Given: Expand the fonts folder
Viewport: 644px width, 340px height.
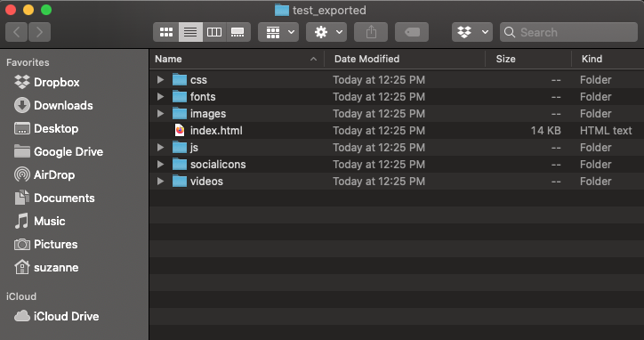Looking at the screenshot, I should (160, 97).
